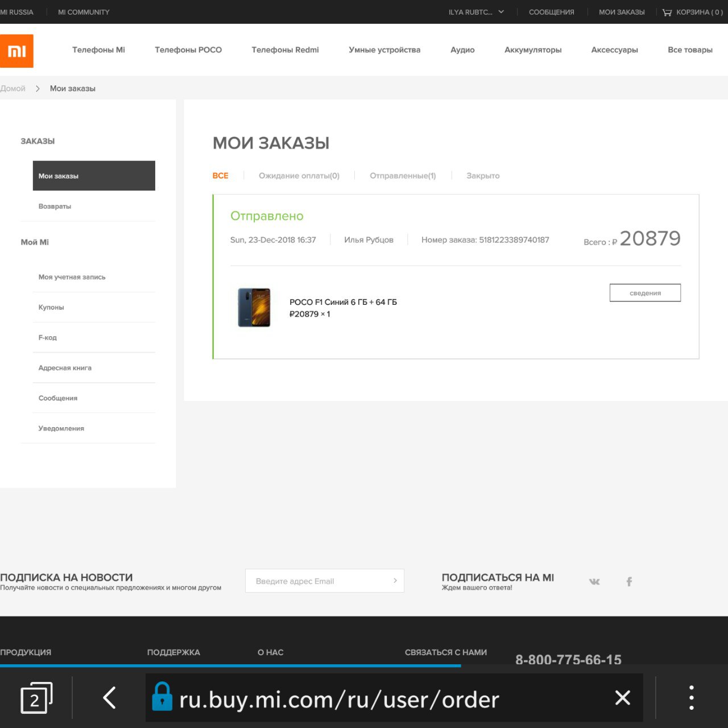
Task: Switch to Отправленные(1) tab
Action: [403, 176]
